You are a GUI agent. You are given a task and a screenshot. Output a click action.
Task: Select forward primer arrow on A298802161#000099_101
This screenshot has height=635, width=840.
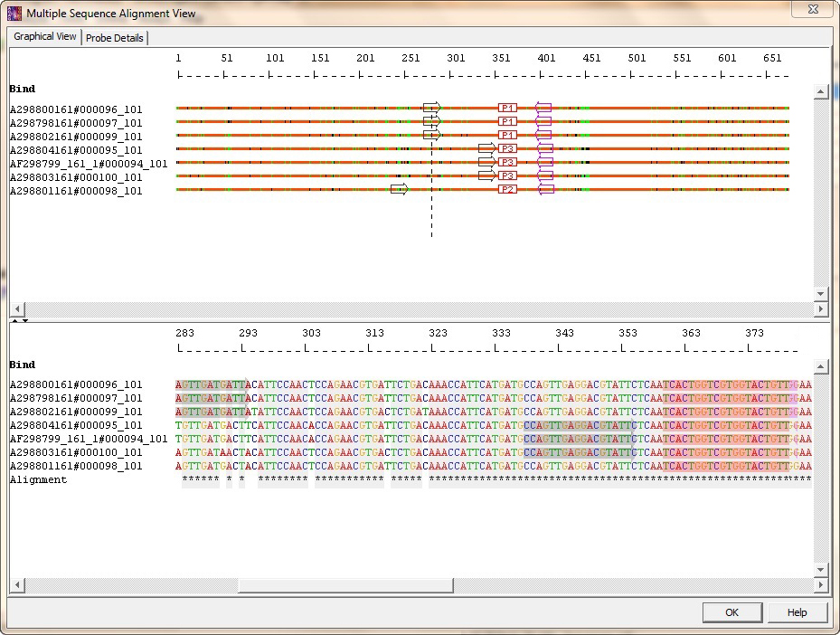point(432,135)
